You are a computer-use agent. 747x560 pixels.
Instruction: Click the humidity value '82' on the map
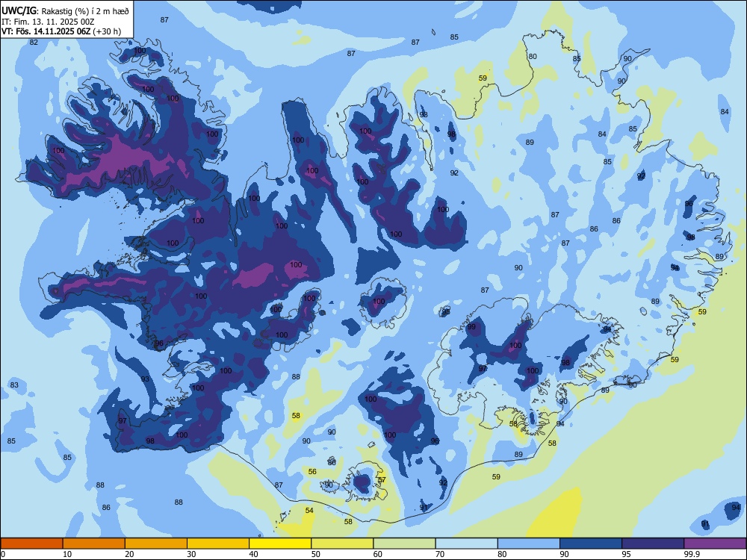coord(34,42)
